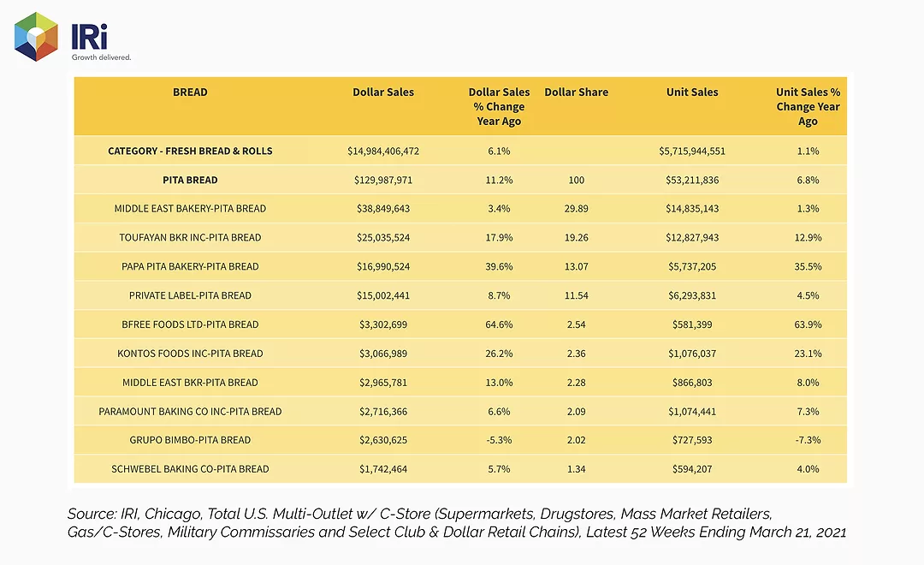Click the Dollar Share column header
The image size is (924, 565).
577,92
